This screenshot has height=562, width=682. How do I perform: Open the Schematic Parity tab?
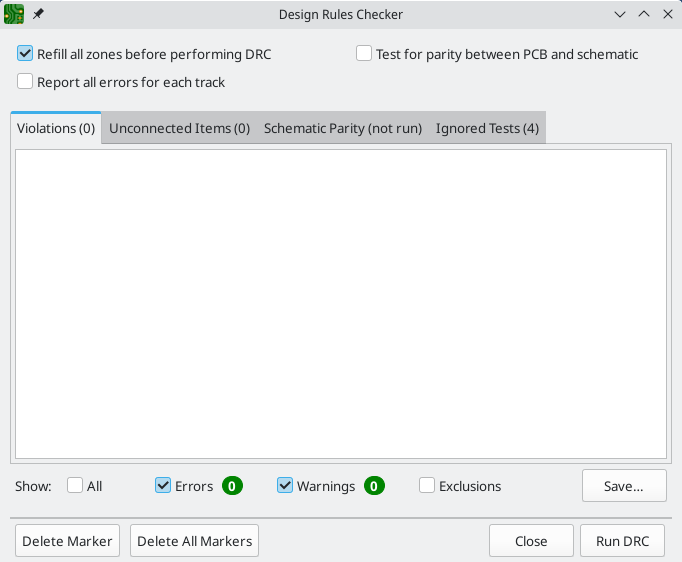pyautogui.click(x=342, y=128)
